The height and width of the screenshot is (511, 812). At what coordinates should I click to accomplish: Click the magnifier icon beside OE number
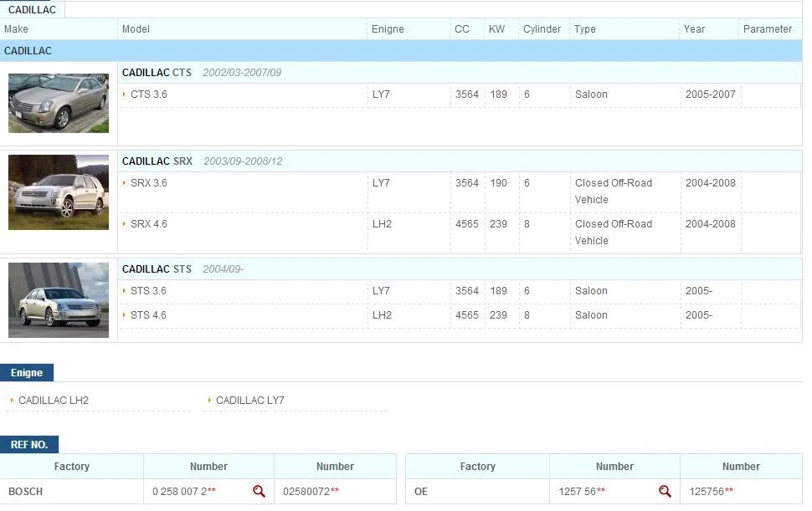(665, 492)
